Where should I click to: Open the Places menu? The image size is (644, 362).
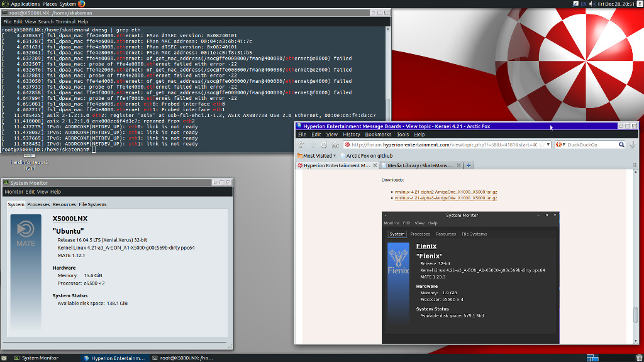coord(50,4)
